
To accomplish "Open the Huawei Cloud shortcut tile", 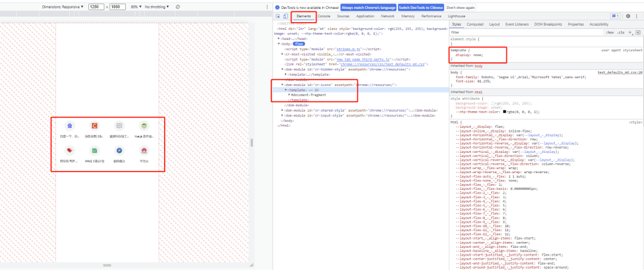I will 144,150.
